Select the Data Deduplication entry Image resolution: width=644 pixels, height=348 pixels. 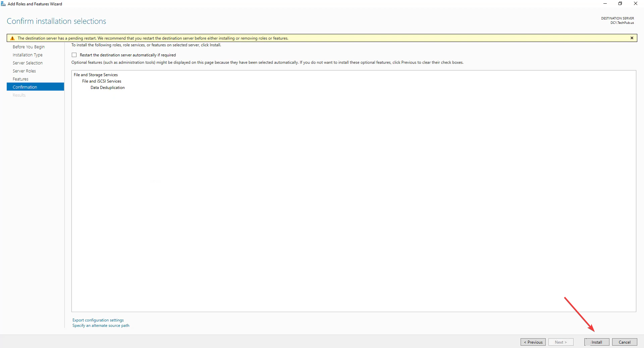[x=107, y=88]
